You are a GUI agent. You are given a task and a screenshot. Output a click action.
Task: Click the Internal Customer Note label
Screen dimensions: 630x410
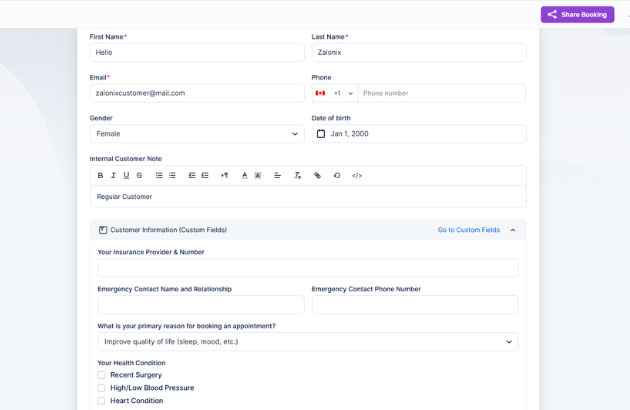pyautogui.click(x=126, y=158)
